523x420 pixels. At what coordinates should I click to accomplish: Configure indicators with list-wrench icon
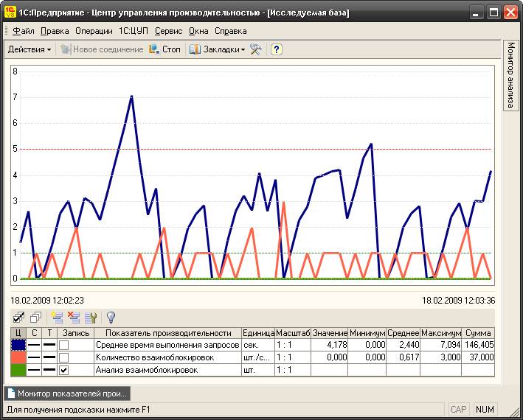tap(91, 318)
